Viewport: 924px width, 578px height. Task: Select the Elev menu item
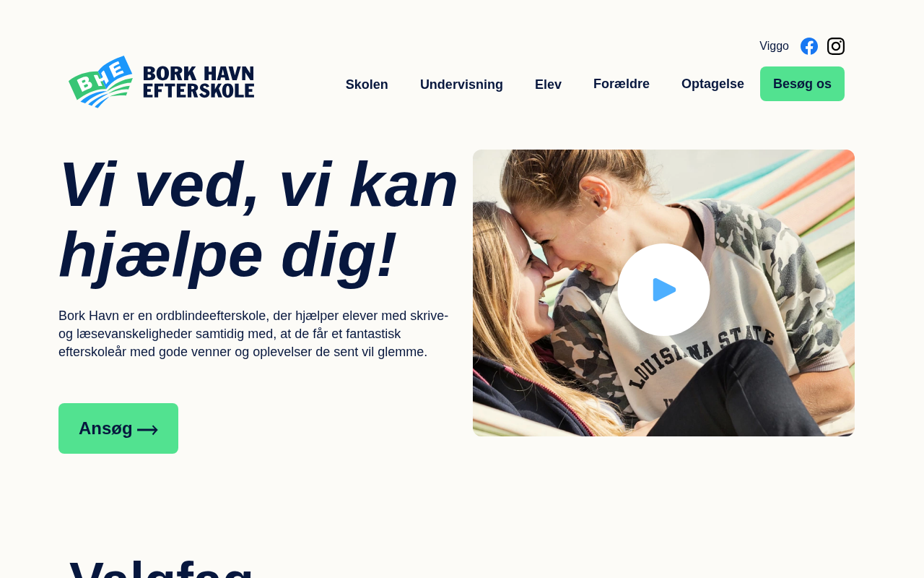548,85
